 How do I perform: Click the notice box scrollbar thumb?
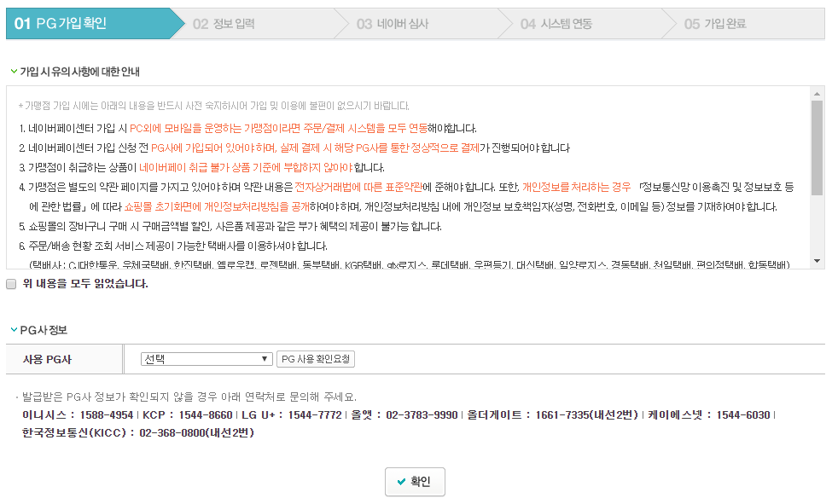[817, 148]
